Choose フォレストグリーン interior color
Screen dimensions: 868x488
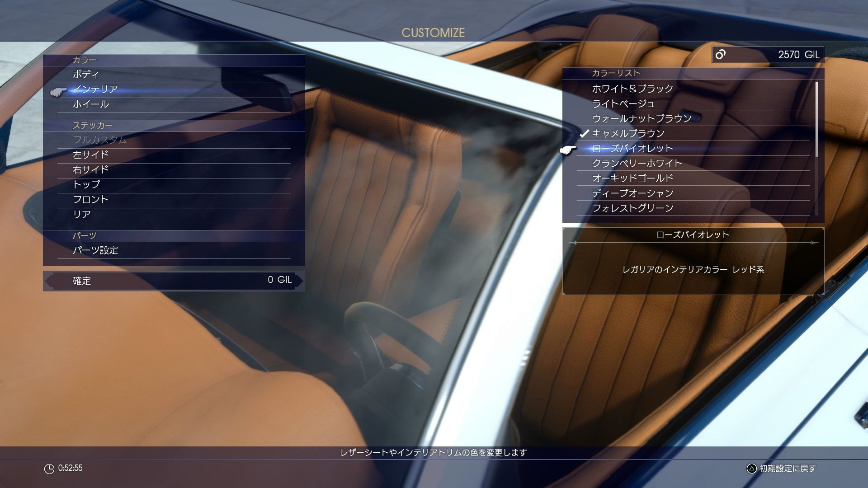[x=693, y=208]
